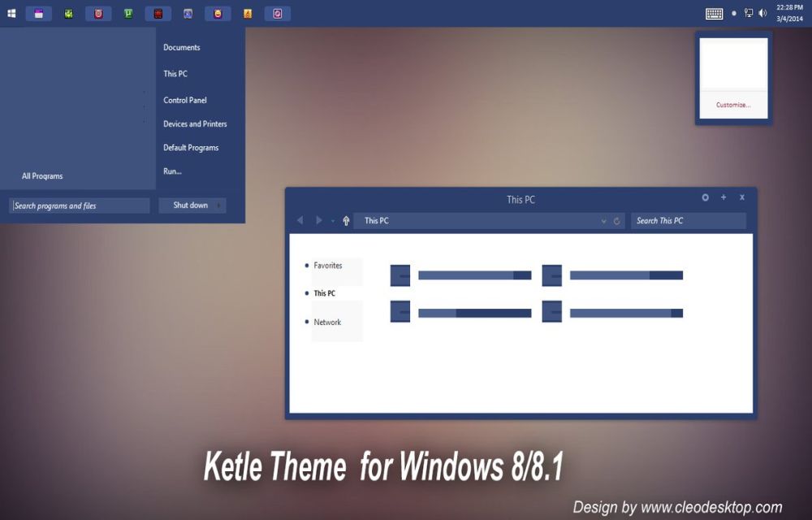Select Favorites in the navigation pane
The image size is (812, 520).
tap(328, 265)
